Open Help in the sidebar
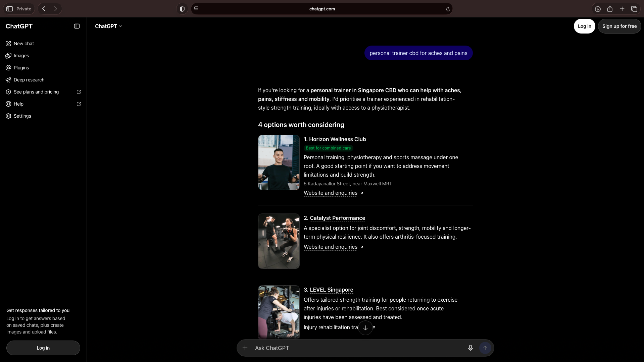Screen dimensions: 644x362 43,104
